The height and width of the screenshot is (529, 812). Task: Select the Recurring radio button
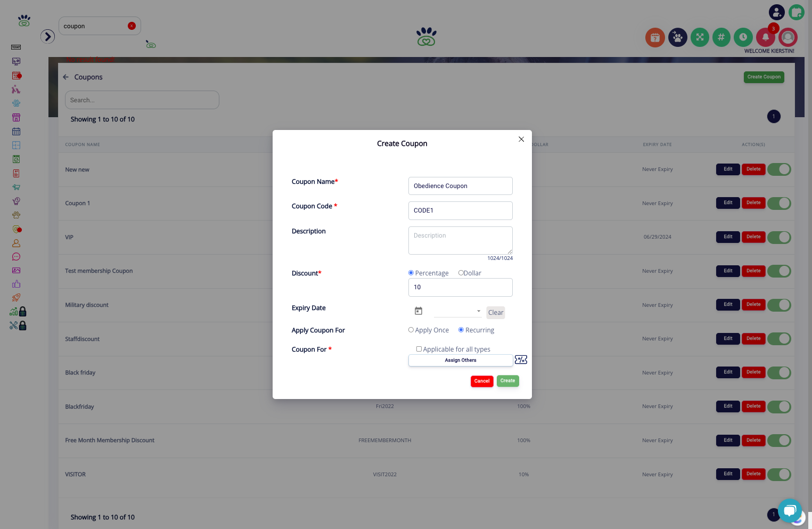pos(461,330)
